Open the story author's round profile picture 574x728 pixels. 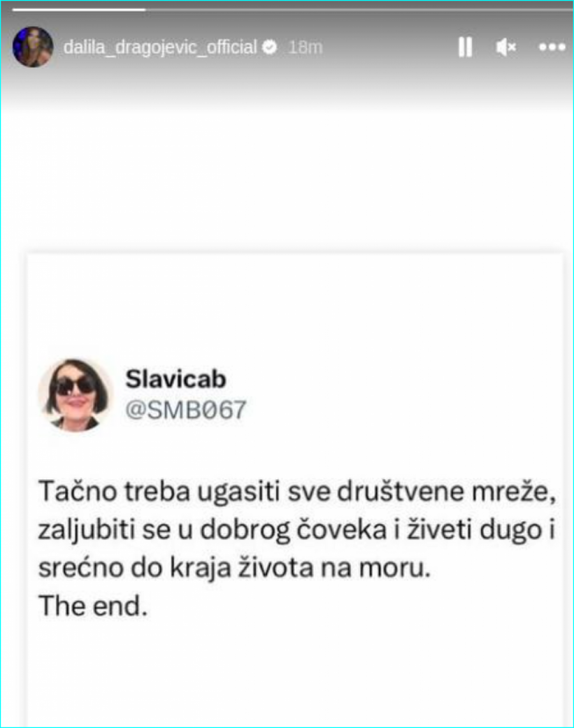(33, 47)
